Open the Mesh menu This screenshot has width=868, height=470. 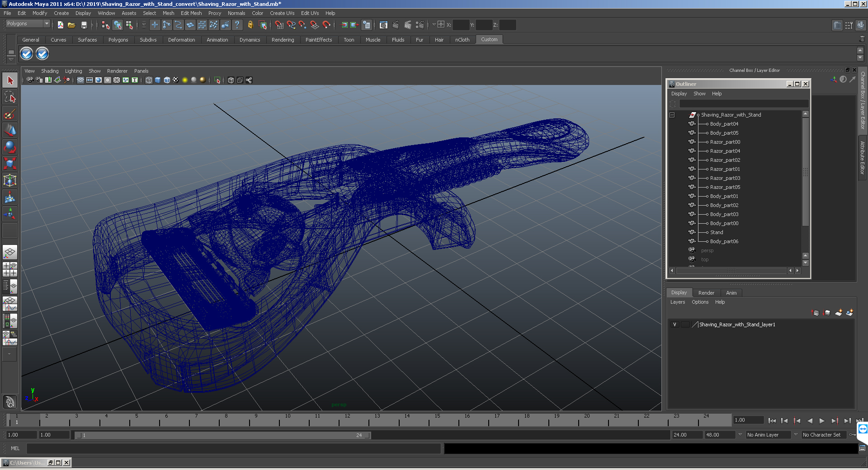coord(168,13)
